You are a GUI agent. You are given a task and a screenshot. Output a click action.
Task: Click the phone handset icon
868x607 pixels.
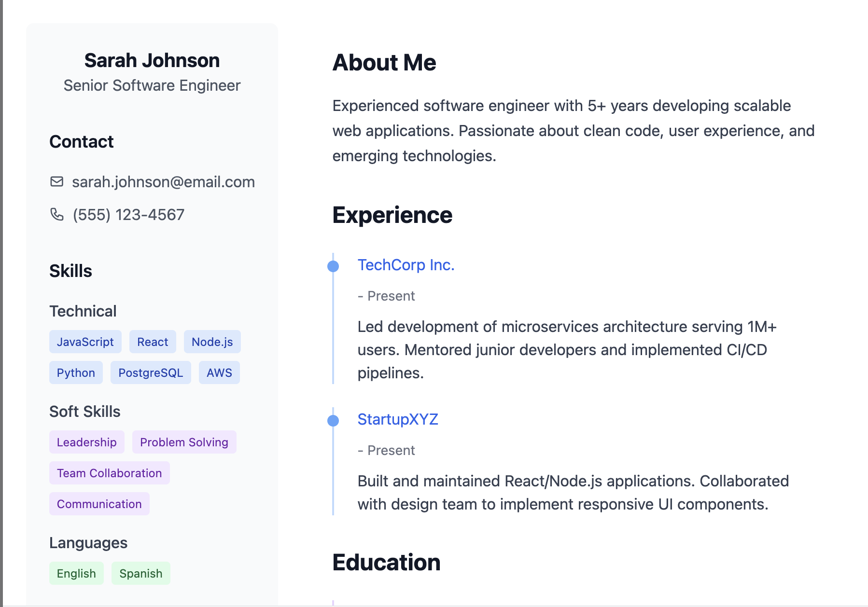[57, 214]
